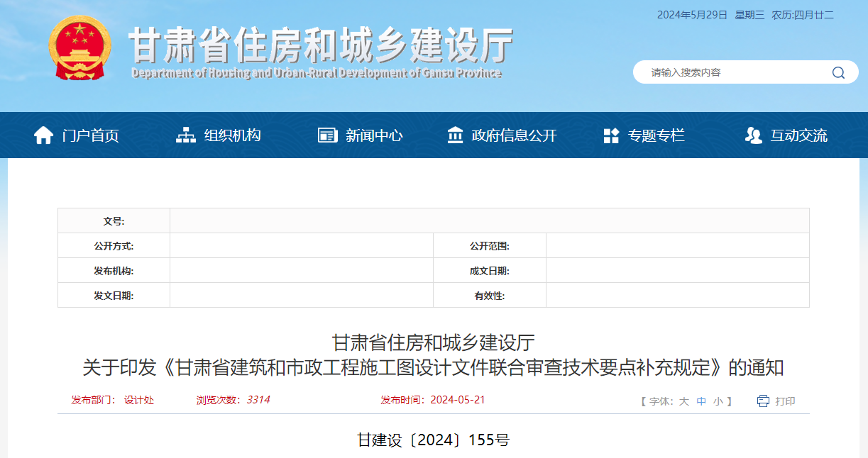
Task: Click the printer icon next to 打印
Action: pyautogui.click(x=763, y=401)
